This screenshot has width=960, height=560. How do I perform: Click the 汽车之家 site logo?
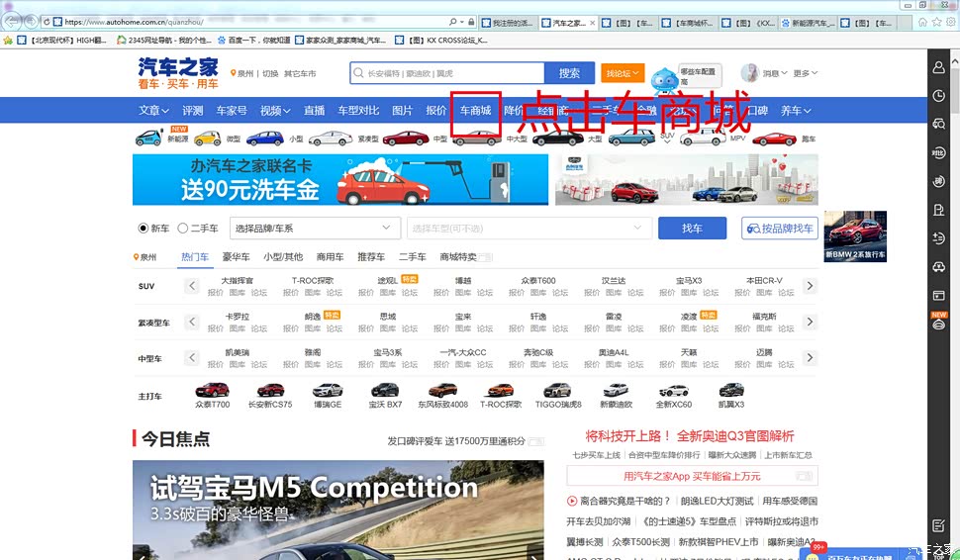point(178,73)
